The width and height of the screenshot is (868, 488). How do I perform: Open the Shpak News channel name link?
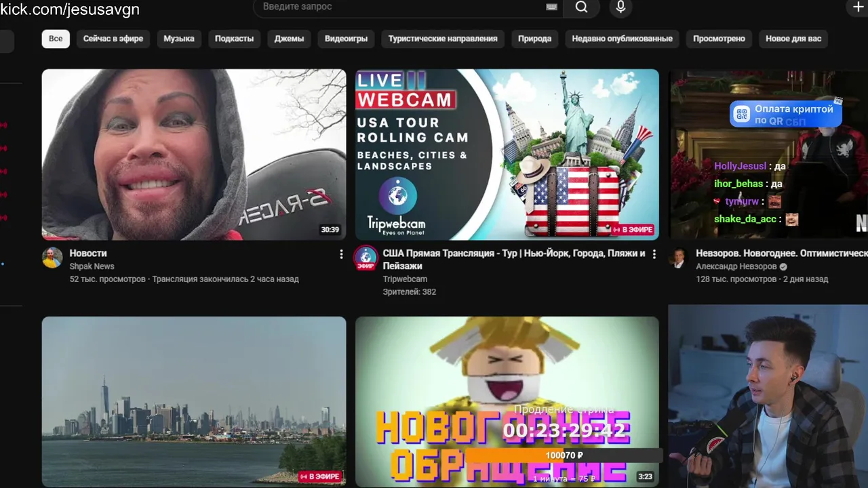coord(92,266)
